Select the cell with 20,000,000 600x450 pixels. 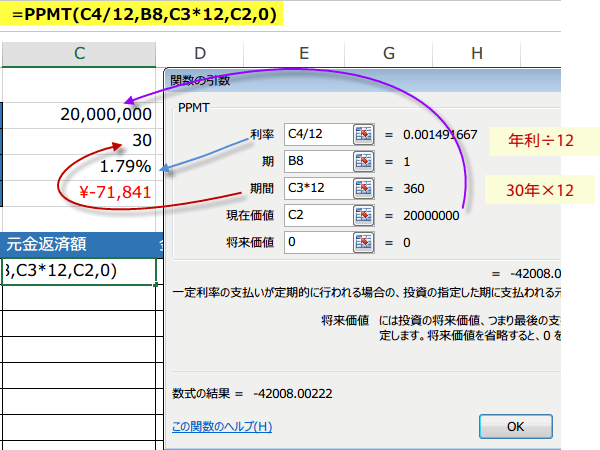coord(79,114)
